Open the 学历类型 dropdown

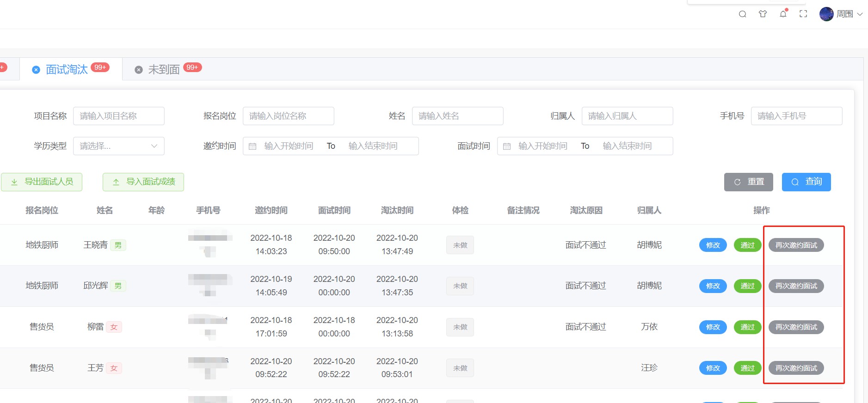(119, 146)
